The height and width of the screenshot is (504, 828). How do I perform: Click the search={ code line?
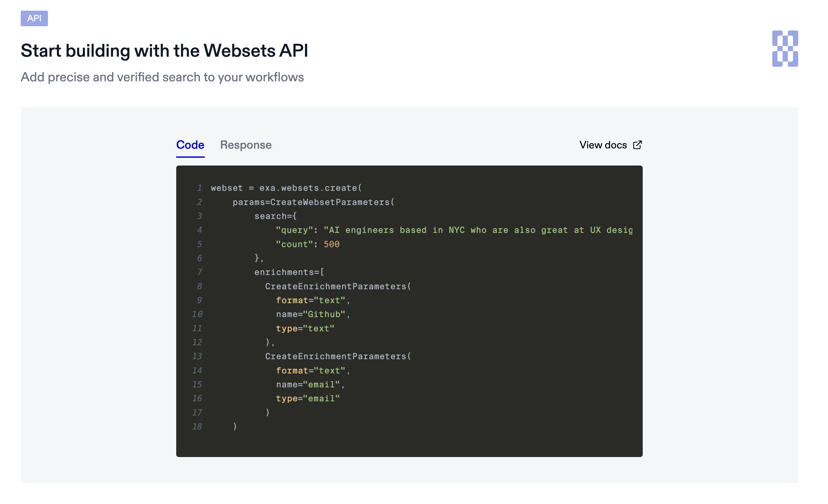(276, 216)
